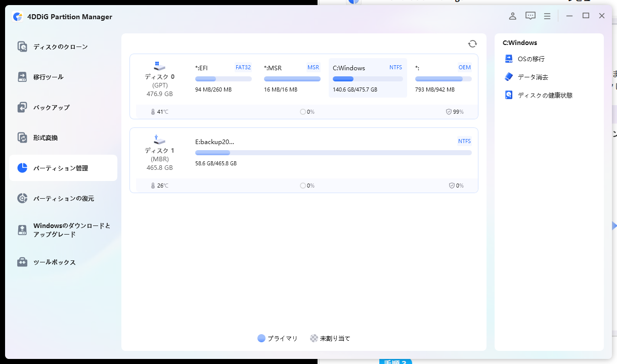Check ディスクの健康状態
Screen dimensions: 617x364
(x=545, y=95)
